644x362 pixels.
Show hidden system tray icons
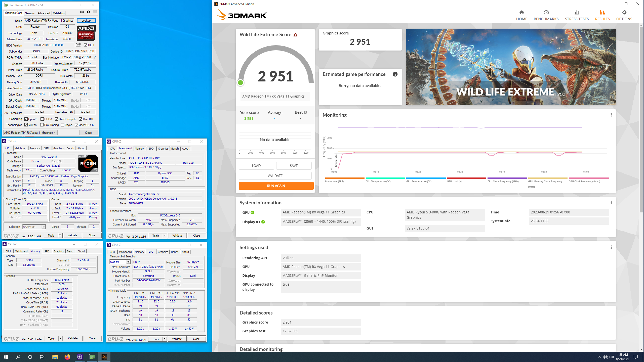[x=599, y=357]
